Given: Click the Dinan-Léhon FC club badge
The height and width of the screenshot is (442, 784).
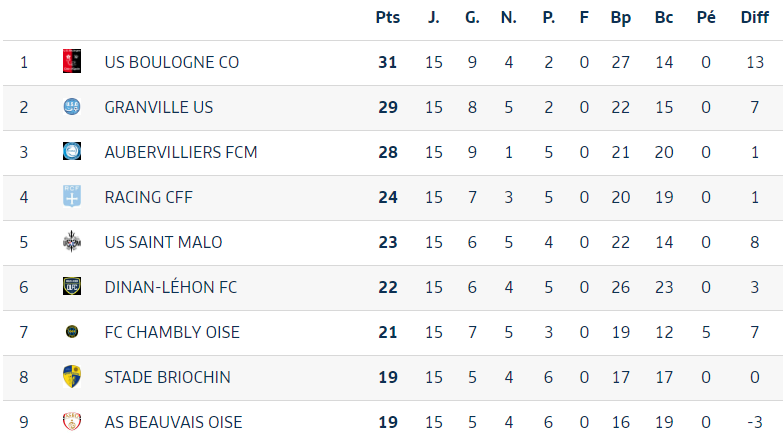Looking at the screenshot, I should [x=72, y=286].
